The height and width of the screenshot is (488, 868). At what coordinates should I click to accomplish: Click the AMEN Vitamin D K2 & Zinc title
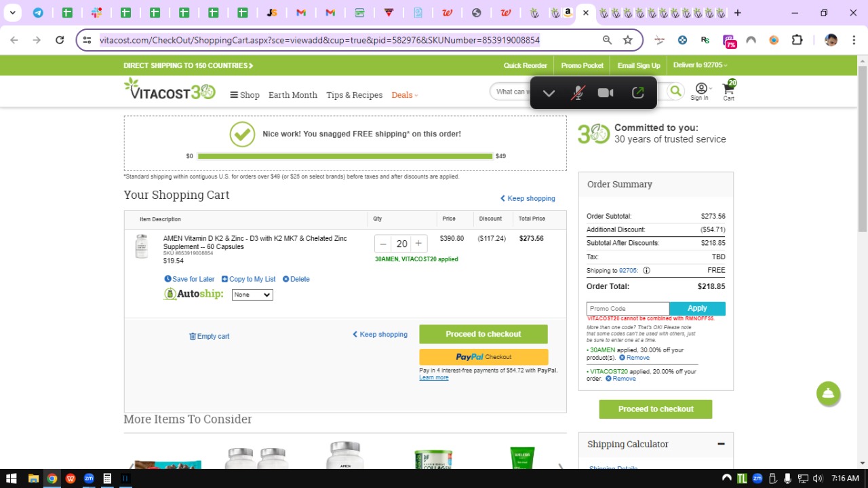[255, 242]
